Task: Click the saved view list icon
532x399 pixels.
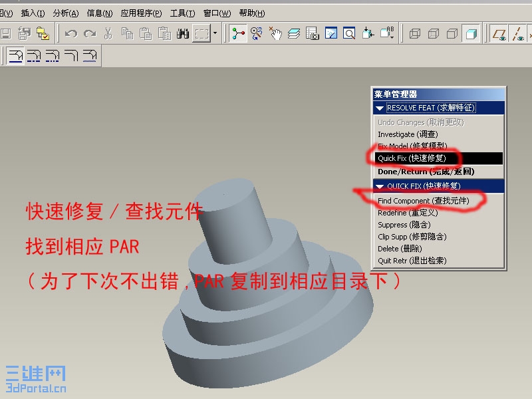Action: [387, 33]
